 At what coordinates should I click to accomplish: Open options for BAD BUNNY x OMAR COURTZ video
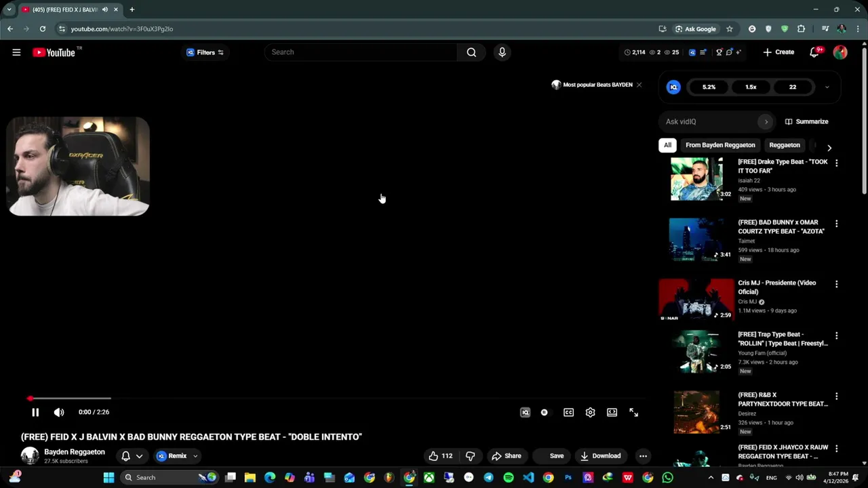pyautogui.click(x=836, y=224)
